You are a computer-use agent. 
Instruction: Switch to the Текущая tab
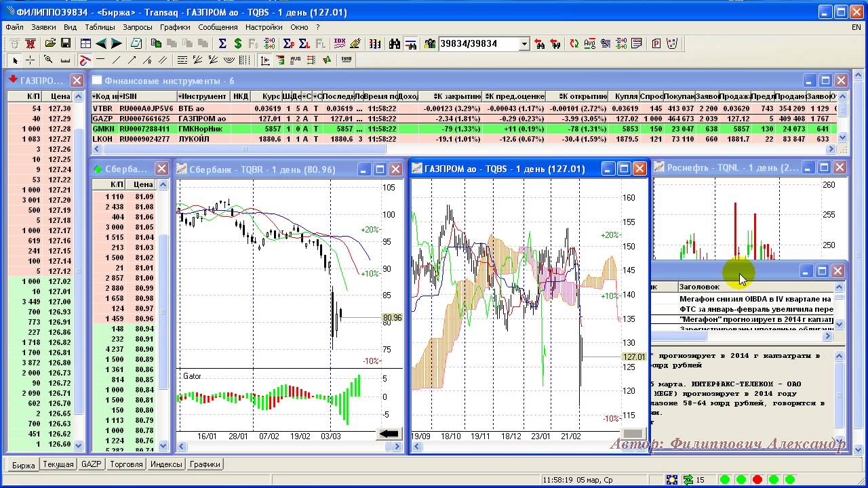[x=58, y=464]
